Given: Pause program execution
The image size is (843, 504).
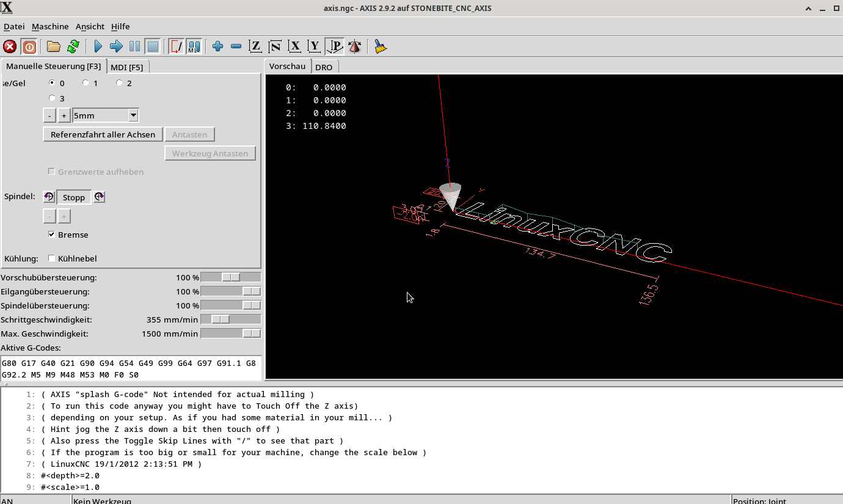Looking at the screenshot, I should pos(134,46).
